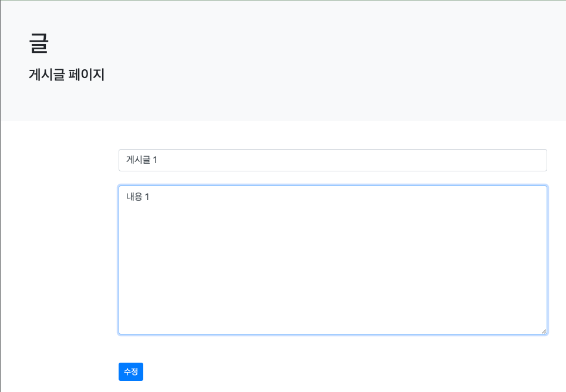The width and height of the screenshot is (566, 392).
Task: Submit the form with the 수정 button
Action: 131,371
